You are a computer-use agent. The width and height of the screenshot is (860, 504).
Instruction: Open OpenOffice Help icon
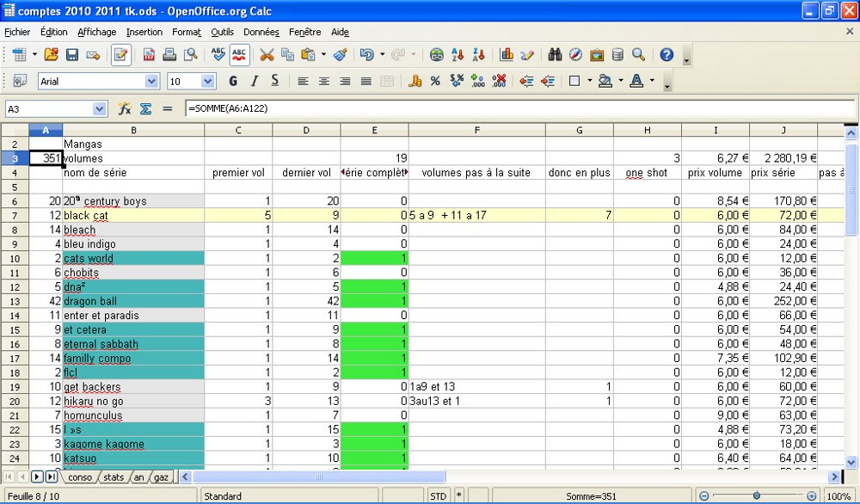[x=666, y=55]
